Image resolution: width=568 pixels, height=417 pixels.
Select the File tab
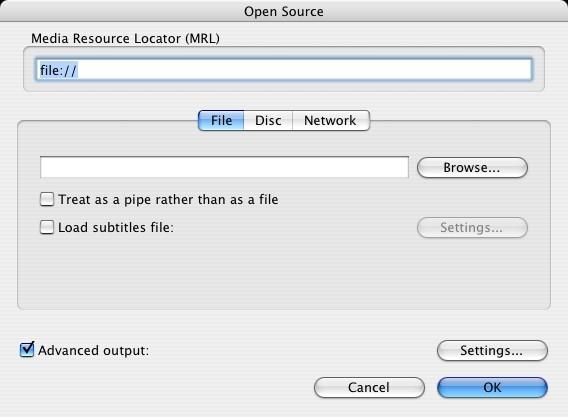coord(221,121)
